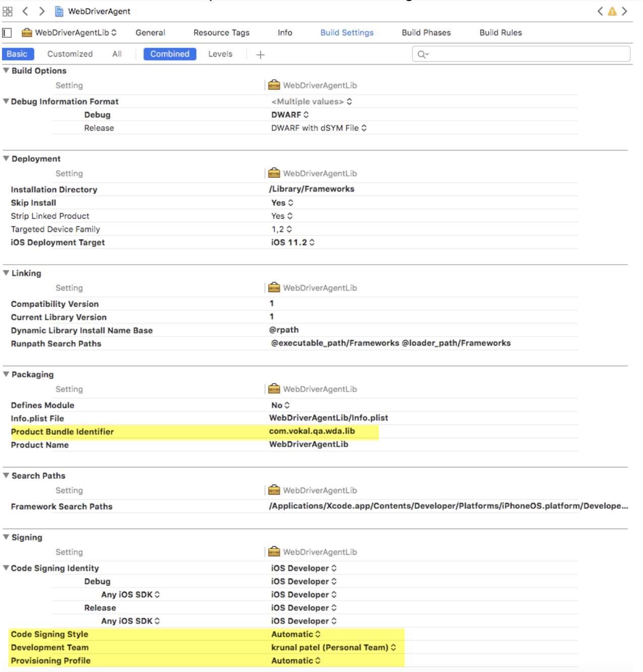Show All build settings

[x=117, y=54]
